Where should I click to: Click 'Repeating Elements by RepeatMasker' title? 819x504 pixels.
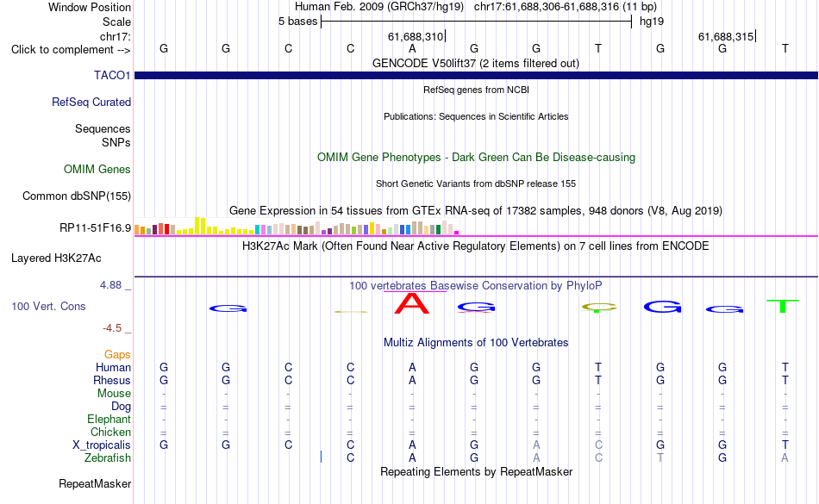[476, 471]
